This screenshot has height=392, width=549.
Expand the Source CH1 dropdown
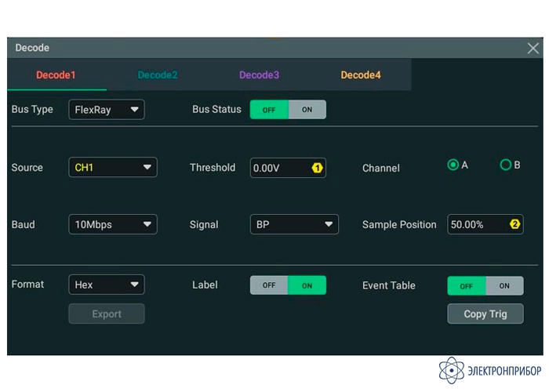[x=113, y=168]
